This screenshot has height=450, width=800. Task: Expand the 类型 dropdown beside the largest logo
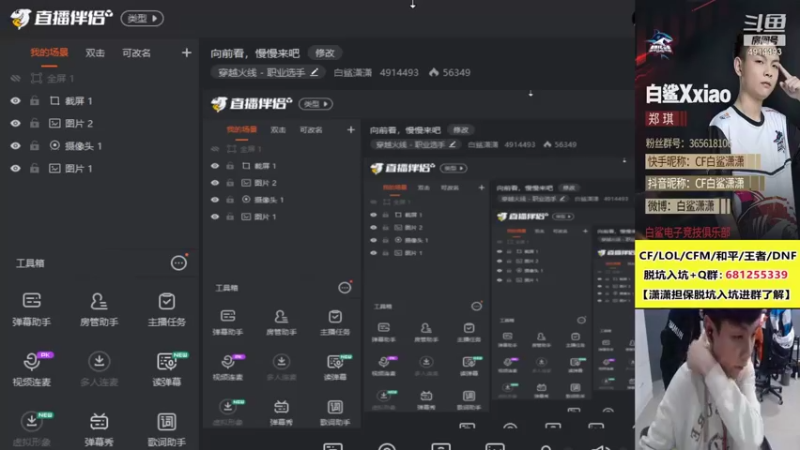pyautogui.click(x=142, y=18)
